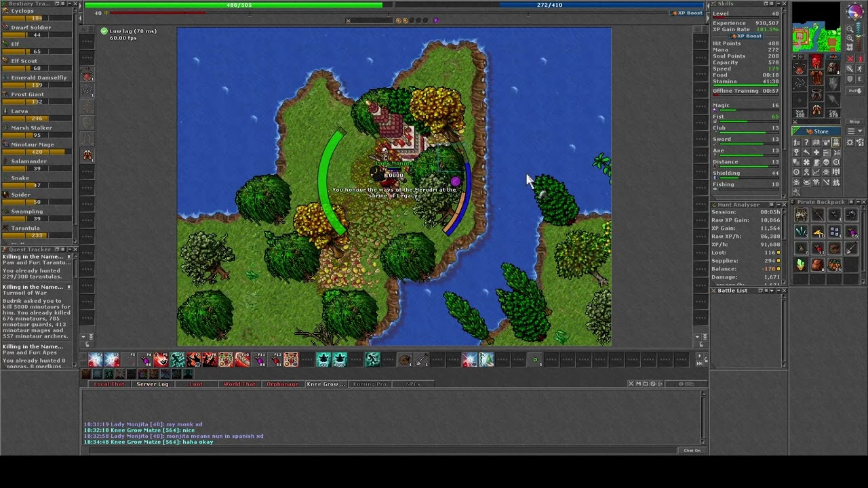Image resolution: width=868 pixels, height=488 pixels.
Task: Click the F4 potion action bar slot
Action: coord(145,360)
